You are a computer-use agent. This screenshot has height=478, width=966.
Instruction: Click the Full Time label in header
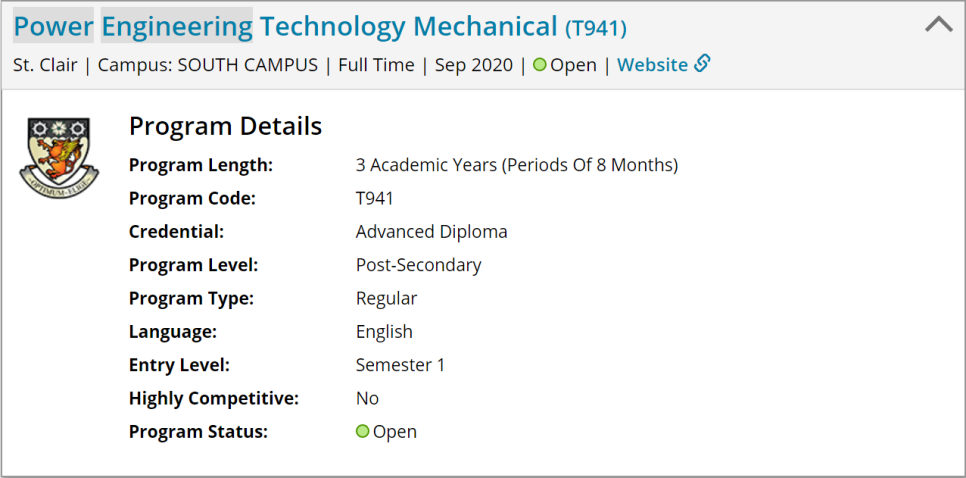pos(376,65)
